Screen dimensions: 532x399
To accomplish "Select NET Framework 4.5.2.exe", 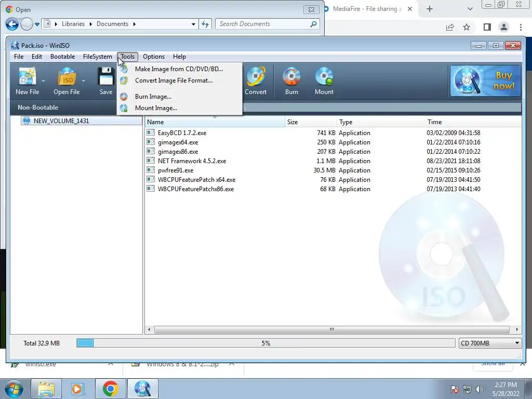I will click(x=192, y=161).
